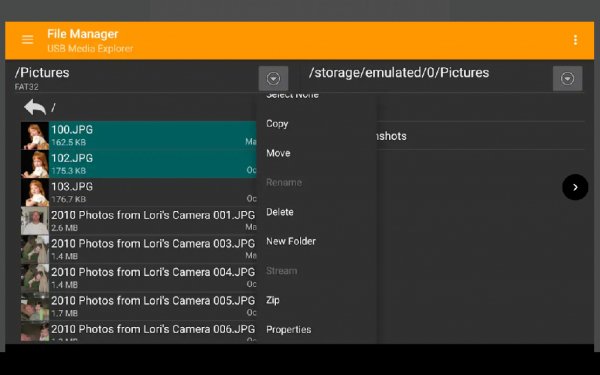Screen dimensions: 600x375
Task: Open dropdown for /storage/emulated/0/Pictures pane
Action: [567, 78]
